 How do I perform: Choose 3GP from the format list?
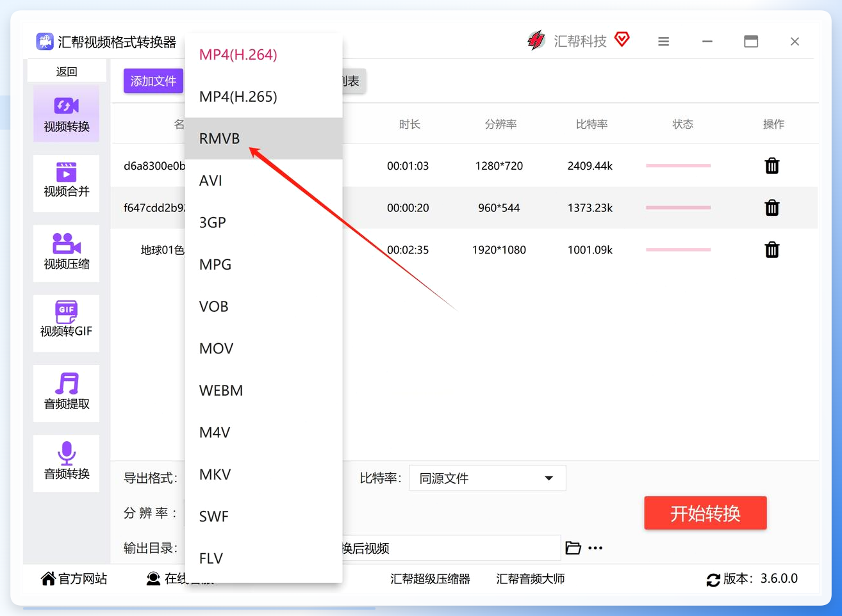click(264, 222)
